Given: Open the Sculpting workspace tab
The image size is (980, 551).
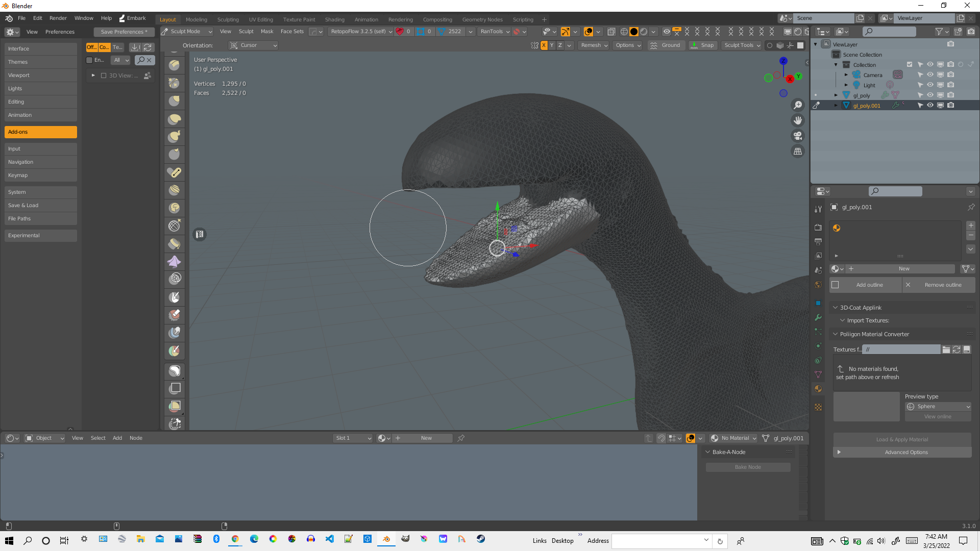Looking at the screenshot, I should coord(228,19).
